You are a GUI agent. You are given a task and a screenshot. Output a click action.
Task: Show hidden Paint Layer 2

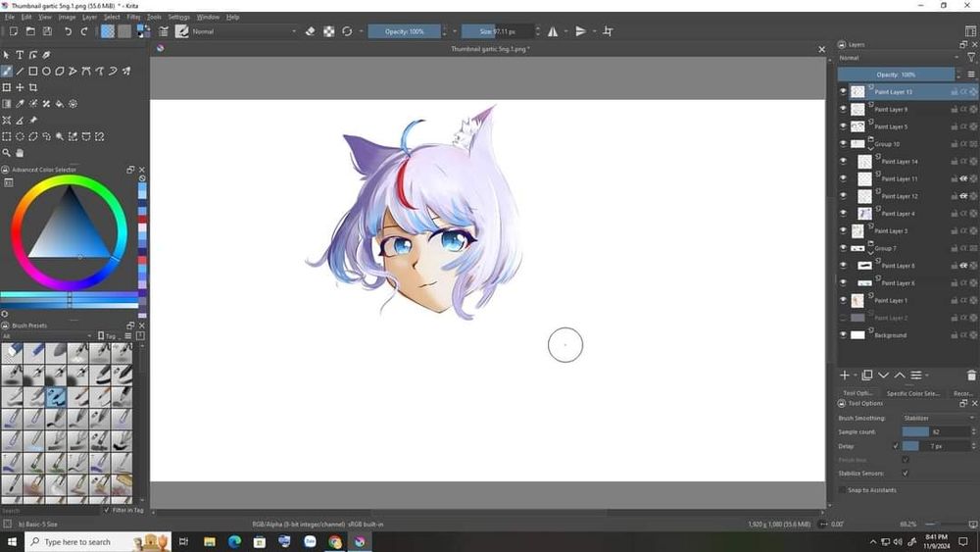843,318
